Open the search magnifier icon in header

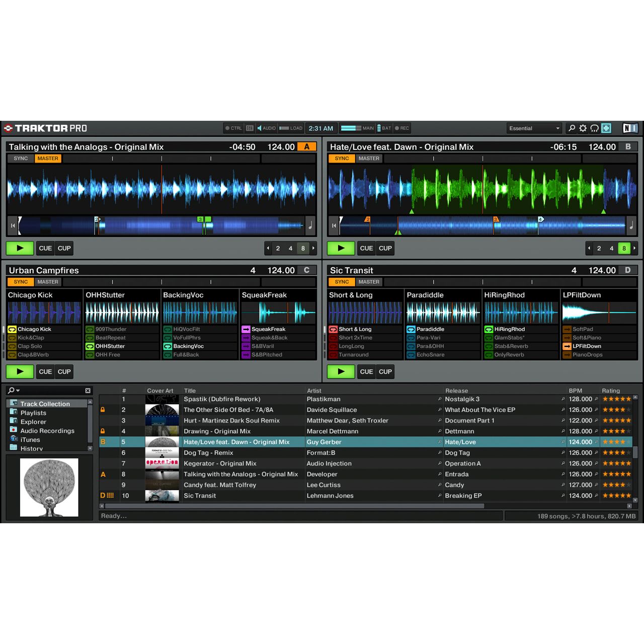(x=572, y=128)
